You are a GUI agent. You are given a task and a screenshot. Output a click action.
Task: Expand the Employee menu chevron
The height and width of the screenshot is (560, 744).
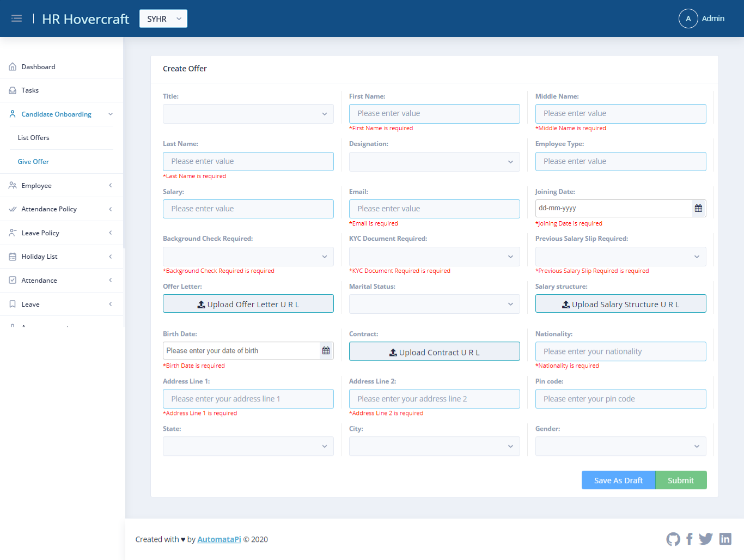pyautogui.click(x=111, y=186)
